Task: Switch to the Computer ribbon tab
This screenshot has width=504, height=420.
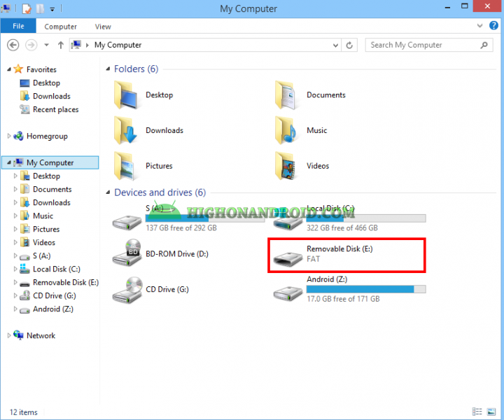Action: [61, 27]
